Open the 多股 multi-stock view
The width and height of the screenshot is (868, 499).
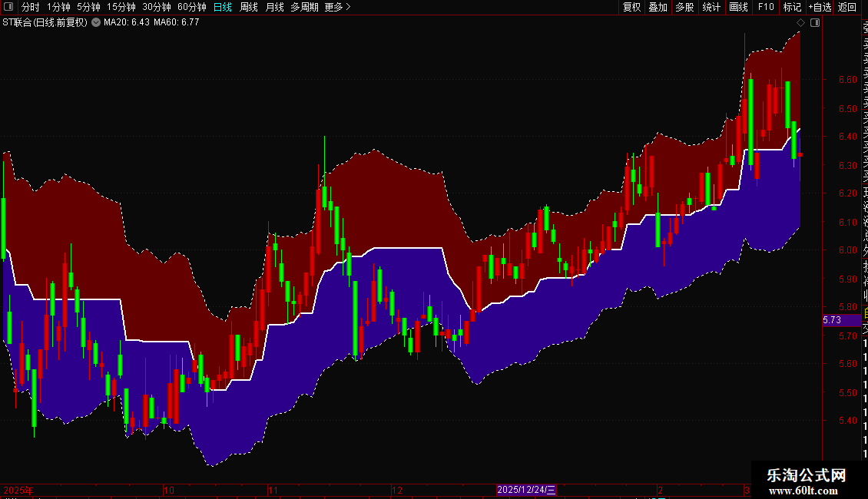pos(684,7)
